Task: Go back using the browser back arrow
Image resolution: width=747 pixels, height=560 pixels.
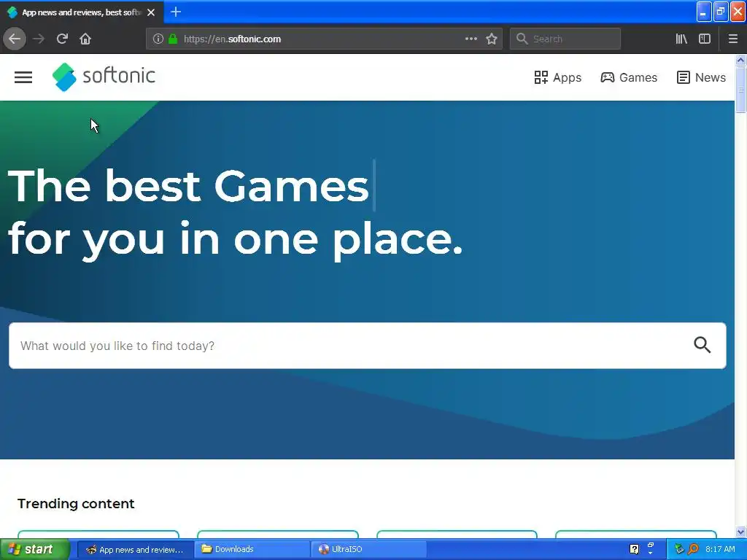Action: tap(15, 39)
